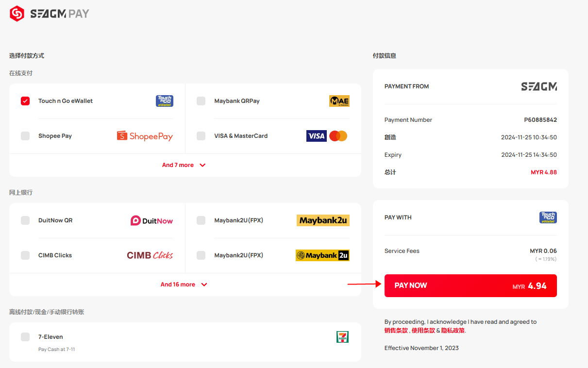588x368 pixels.
Task: Check the DuitNow QR option
Action: 25,220
